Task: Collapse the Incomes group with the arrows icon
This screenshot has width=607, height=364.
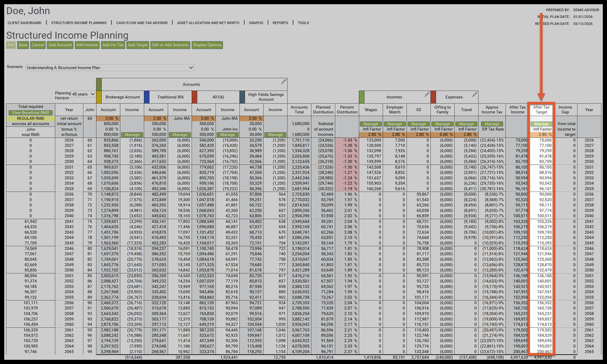Action: (427, 94)
